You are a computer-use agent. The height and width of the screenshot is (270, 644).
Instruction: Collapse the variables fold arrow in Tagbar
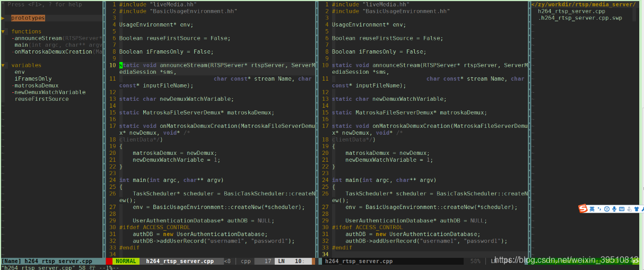[x=3, y=65]
